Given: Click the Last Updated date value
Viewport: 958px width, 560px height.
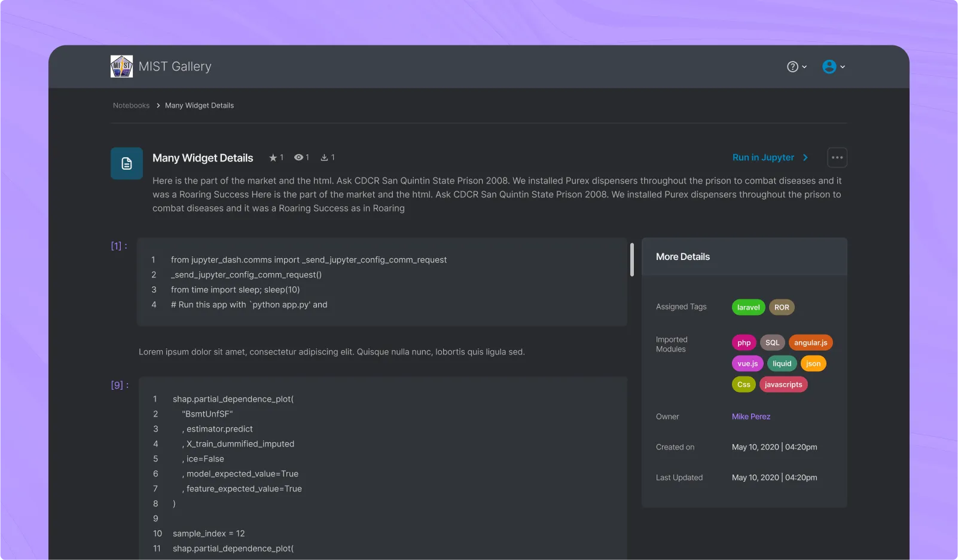Looking at the screenshot, I should coord(774,478).
